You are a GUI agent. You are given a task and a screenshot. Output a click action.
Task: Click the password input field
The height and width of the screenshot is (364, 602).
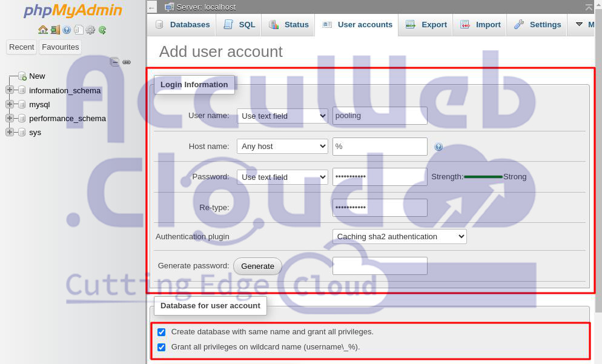click(x=380, y=177)
